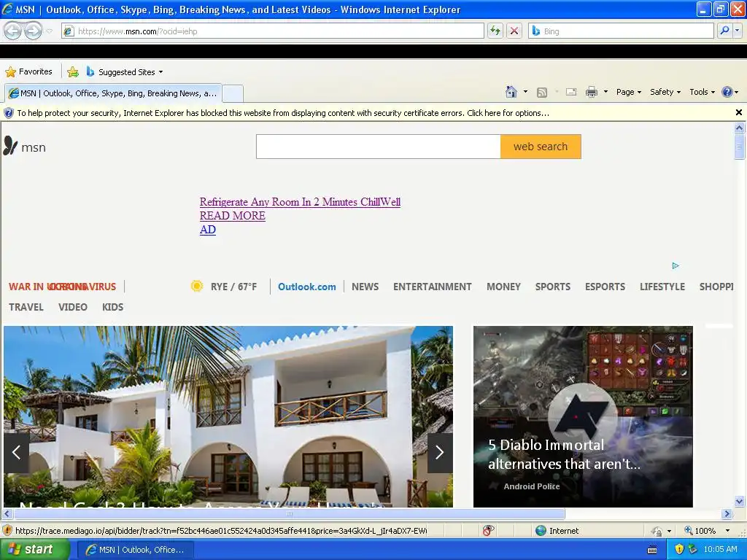The height and width of the screenshot is (560, 747).
Task: Click the vertical scrollbar down arrow
Action: tap(740, 501)
